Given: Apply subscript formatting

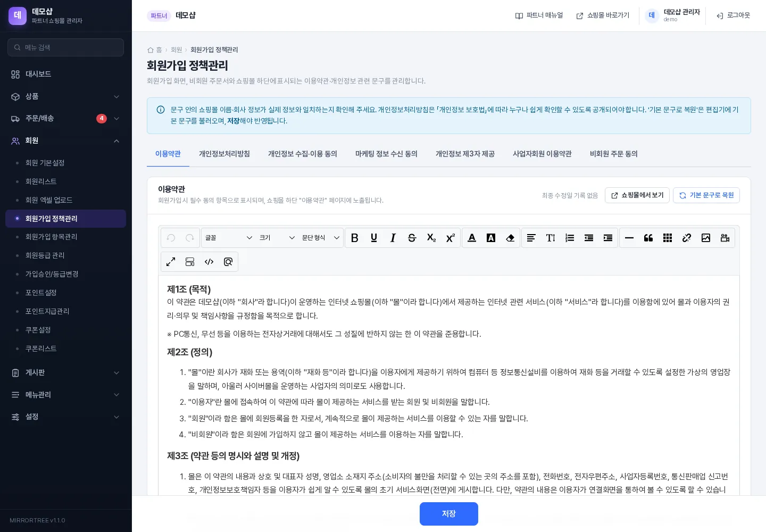Looking at the screenshot, I should [x=431, y=238].
